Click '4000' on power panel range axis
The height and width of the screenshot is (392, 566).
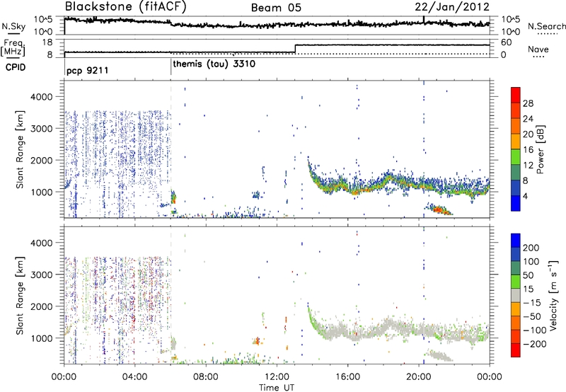point(41,97)
